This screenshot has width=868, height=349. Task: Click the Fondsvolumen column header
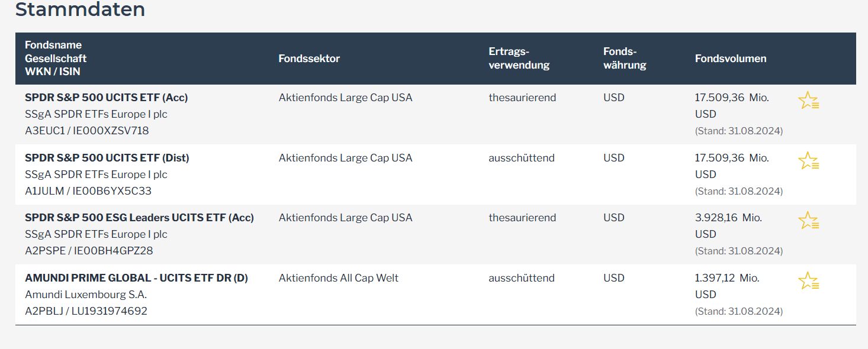click(x=731, y=59)
